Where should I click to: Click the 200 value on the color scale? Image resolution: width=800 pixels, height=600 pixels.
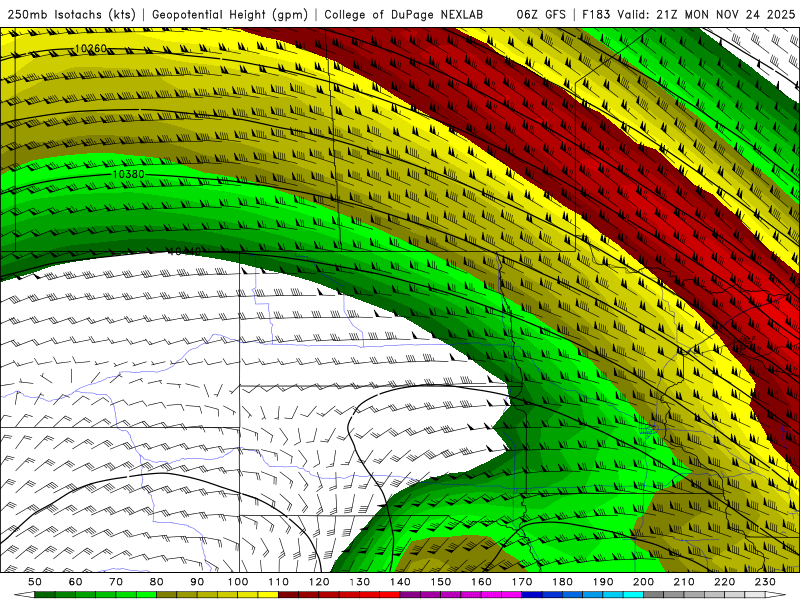pyautogui.click(x=643, y=582)
